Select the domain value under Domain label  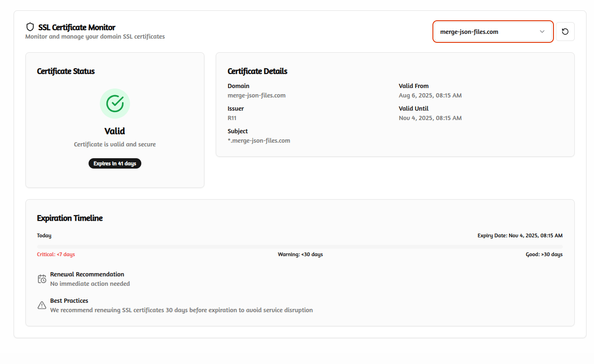256,95
